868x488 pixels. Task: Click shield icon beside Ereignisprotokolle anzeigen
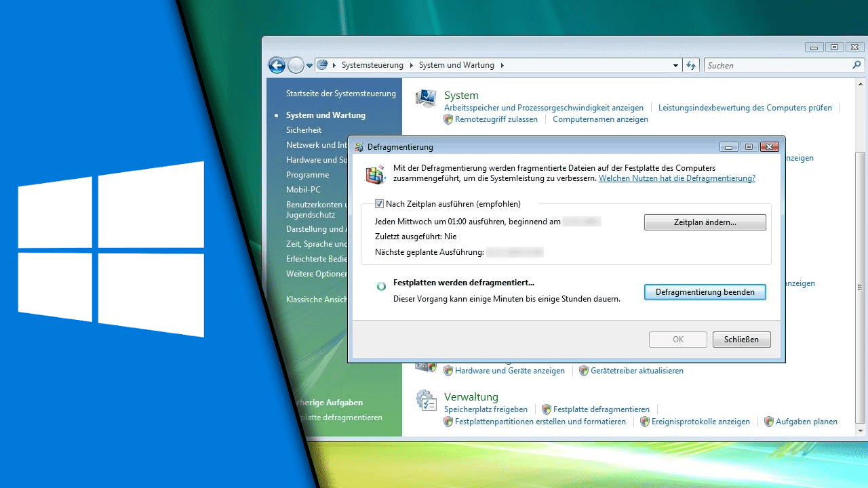pos(645,422)
